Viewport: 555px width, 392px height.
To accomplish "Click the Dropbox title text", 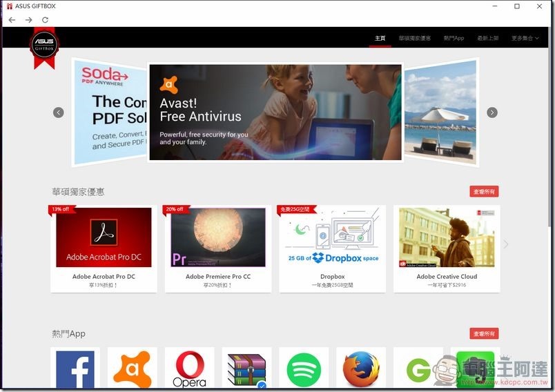I will point(332,277).
